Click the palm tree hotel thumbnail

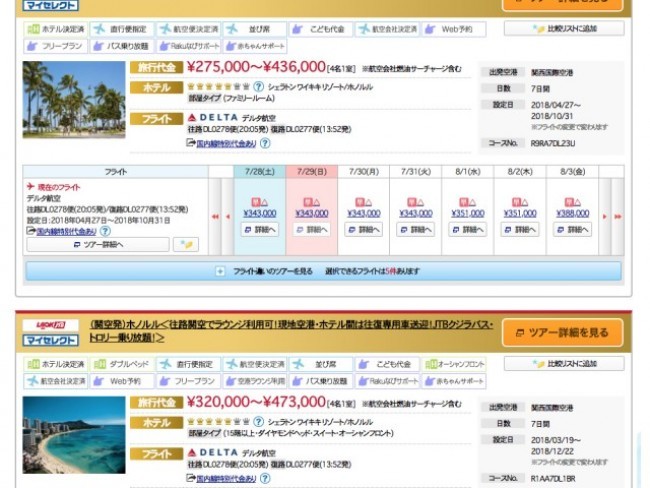74,100
